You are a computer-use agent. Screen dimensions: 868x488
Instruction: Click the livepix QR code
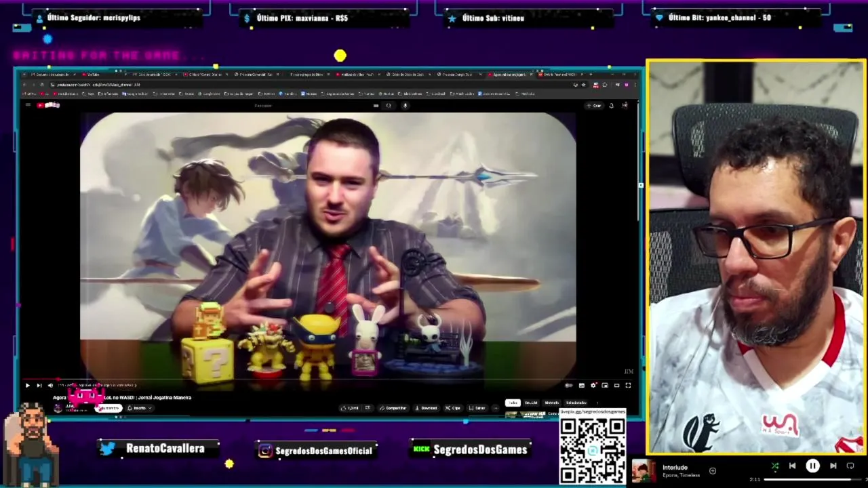593,450
